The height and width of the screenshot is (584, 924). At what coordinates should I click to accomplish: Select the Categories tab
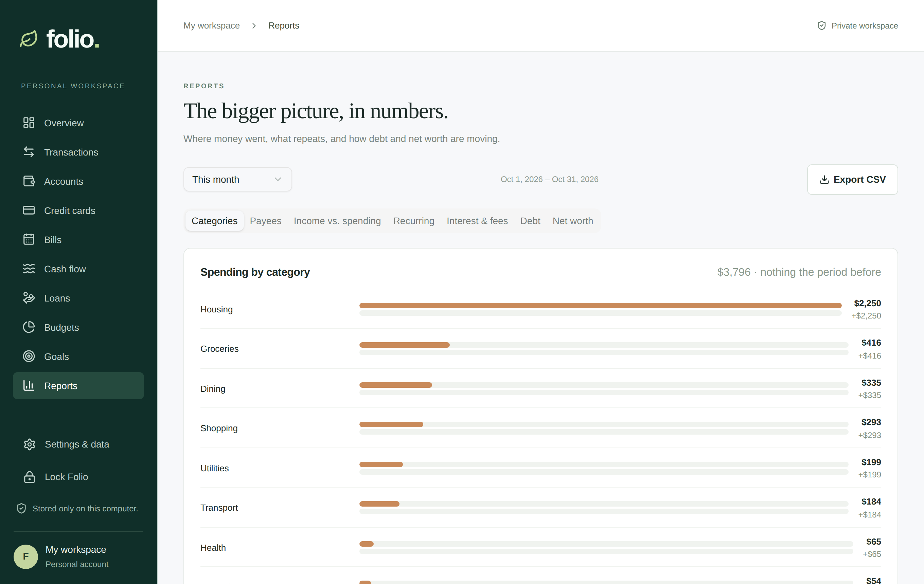click(214, 221)
